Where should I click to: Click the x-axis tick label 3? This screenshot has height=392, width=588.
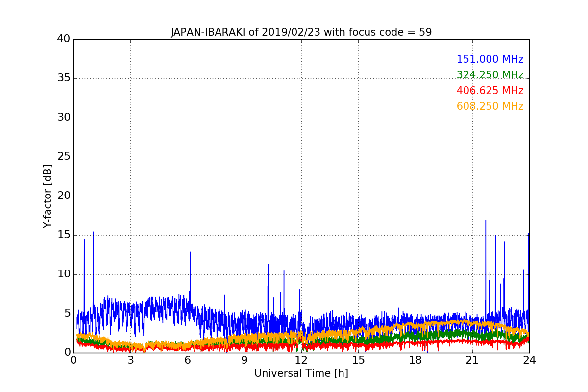coord(130,360)
